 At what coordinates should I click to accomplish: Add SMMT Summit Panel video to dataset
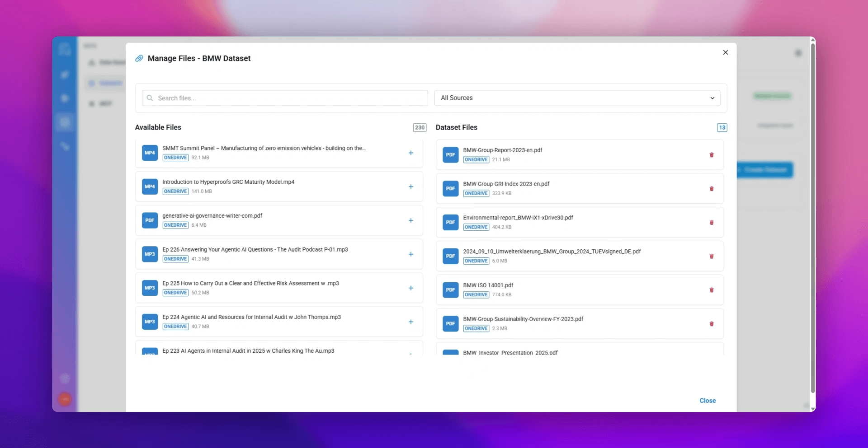(x=410, y=153)
